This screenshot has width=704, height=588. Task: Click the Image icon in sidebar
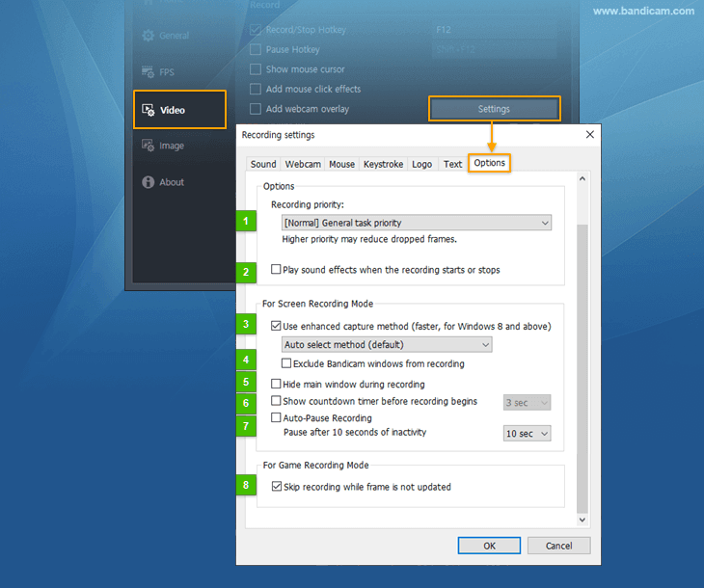point(148,146)
